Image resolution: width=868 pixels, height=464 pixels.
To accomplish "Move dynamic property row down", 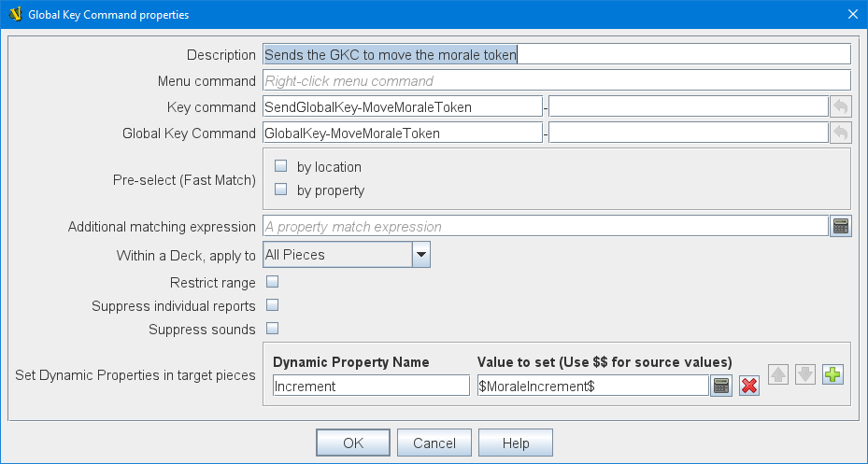I will 804,375.
